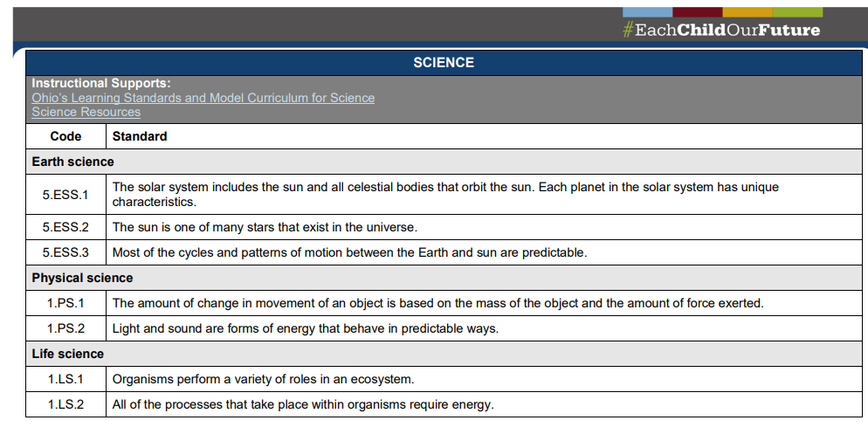Click the #EachChildOurFuture hashtag logo
The height and width of the screenshot is (441, 868).
[721, 30]
